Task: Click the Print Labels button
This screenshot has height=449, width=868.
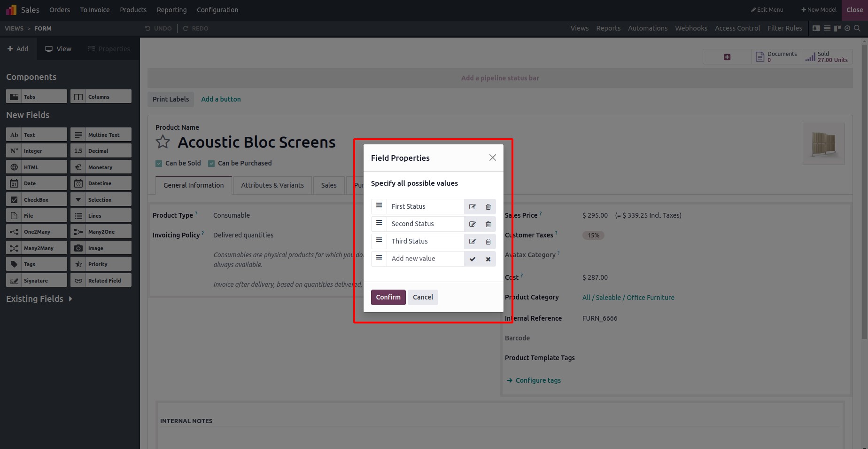Action: pos(170,99)
